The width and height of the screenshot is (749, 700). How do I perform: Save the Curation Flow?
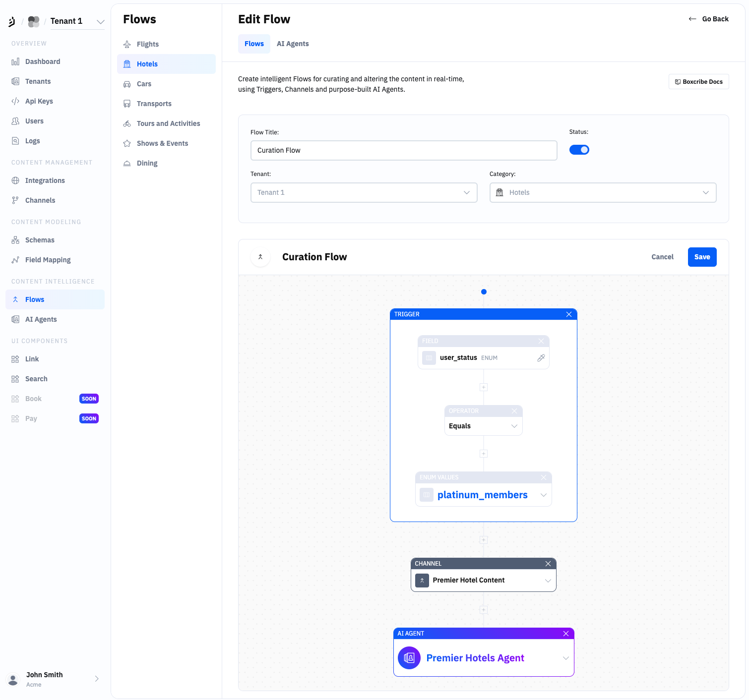tap(701, 257)
